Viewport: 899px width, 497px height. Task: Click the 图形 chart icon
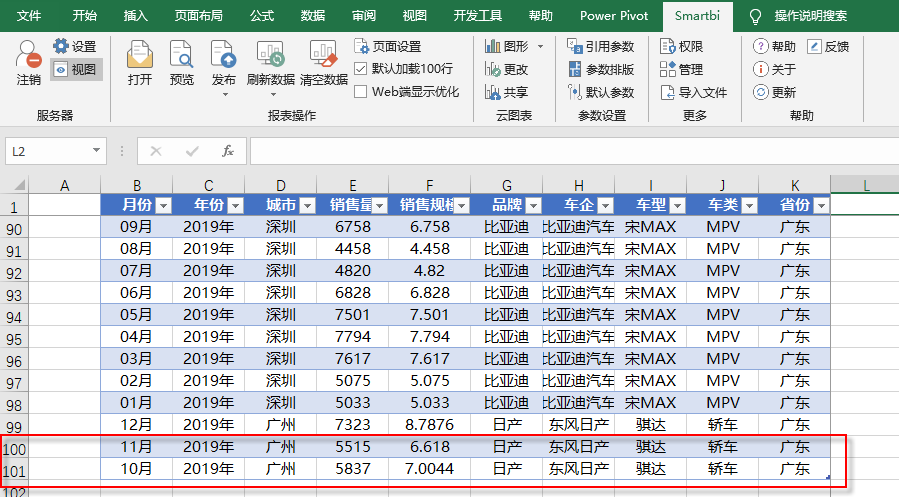coord(493,46)
